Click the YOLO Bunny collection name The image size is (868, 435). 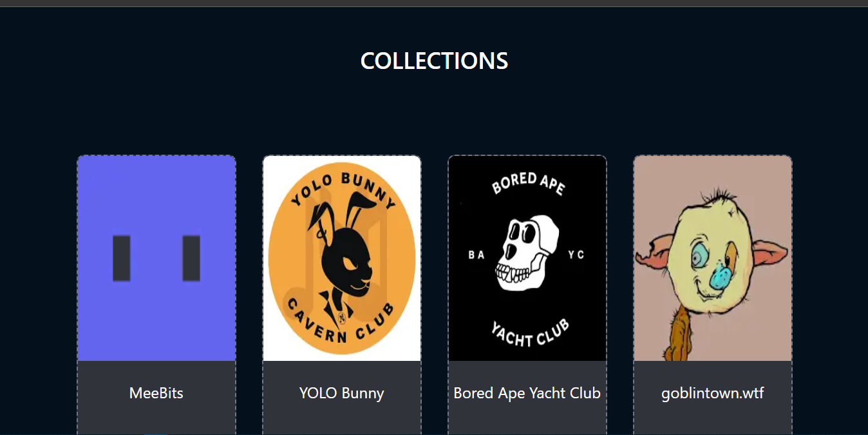click(342, 393)
